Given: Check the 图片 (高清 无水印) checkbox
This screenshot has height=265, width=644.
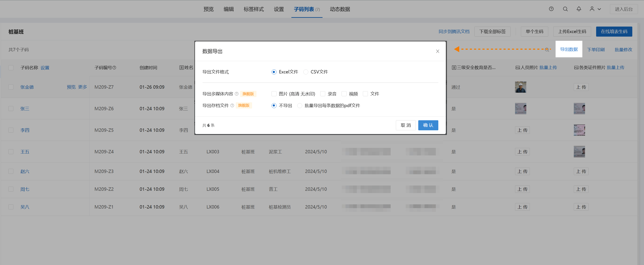Looking at the screenshot, I should (x=274, y=94).
